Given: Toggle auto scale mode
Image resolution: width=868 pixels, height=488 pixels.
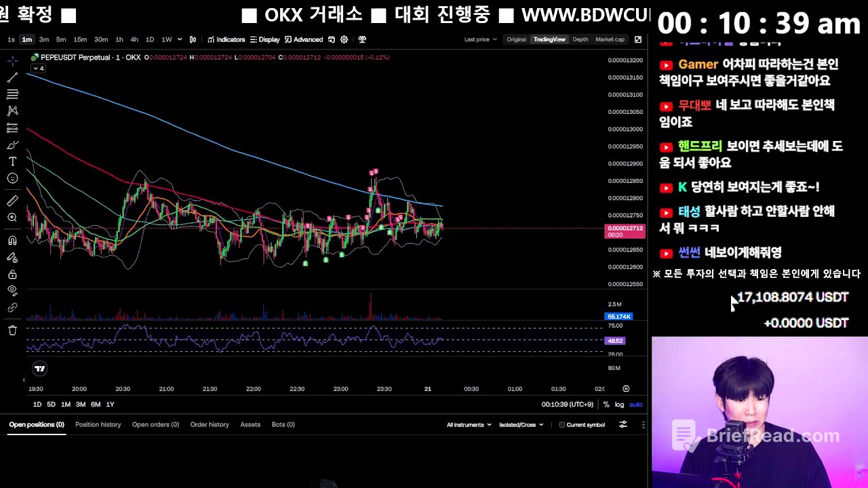Looking at the screenshot, I should 636,405.
